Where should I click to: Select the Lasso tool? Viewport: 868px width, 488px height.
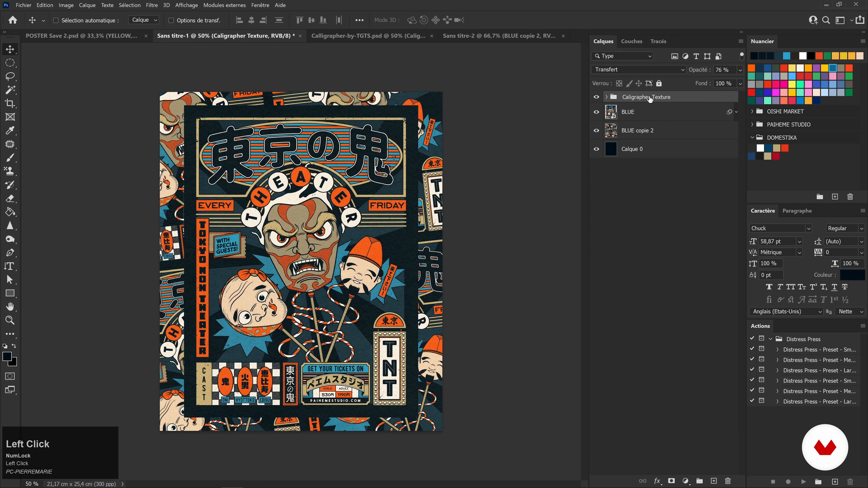click(10, 76)
